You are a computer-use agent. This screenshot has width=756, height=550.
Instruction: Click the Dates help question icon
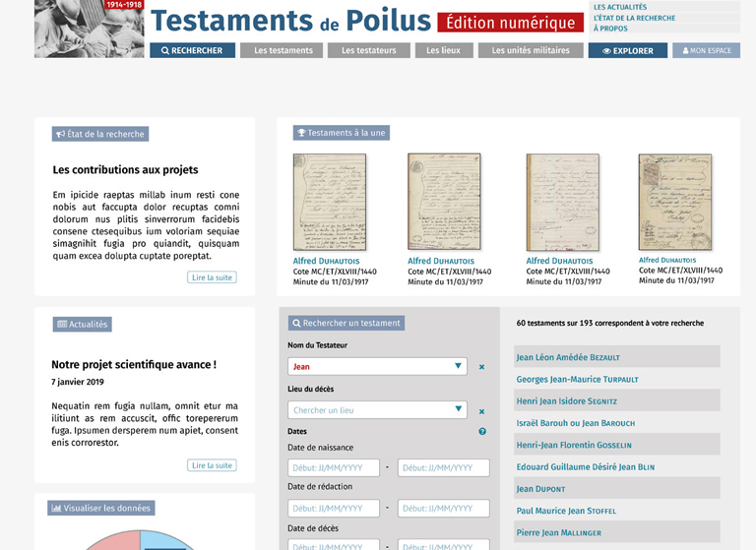click(x=482, y=431)
